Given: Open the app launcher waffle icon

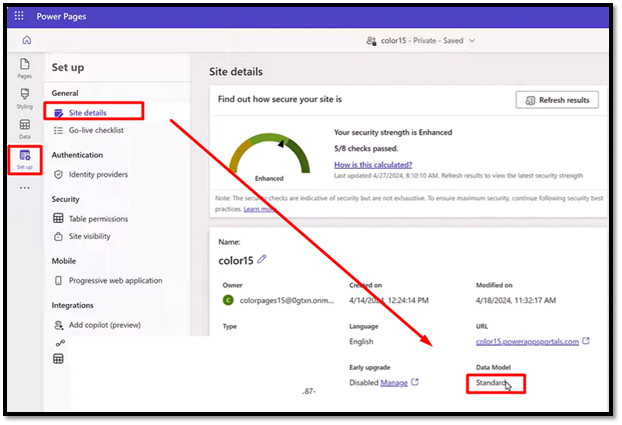Looking at the screenshot, I should (x=19, y=16).
